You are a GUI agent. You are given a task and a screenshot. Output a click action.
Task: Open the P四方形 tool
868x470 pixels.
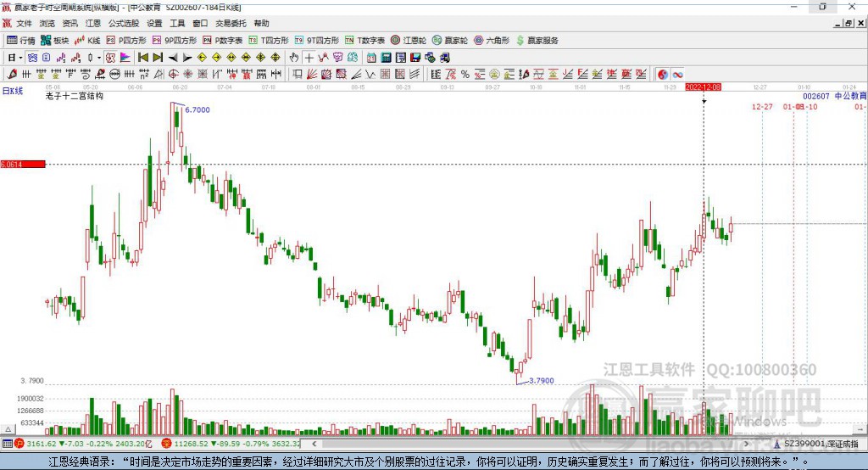coord(126,41)
